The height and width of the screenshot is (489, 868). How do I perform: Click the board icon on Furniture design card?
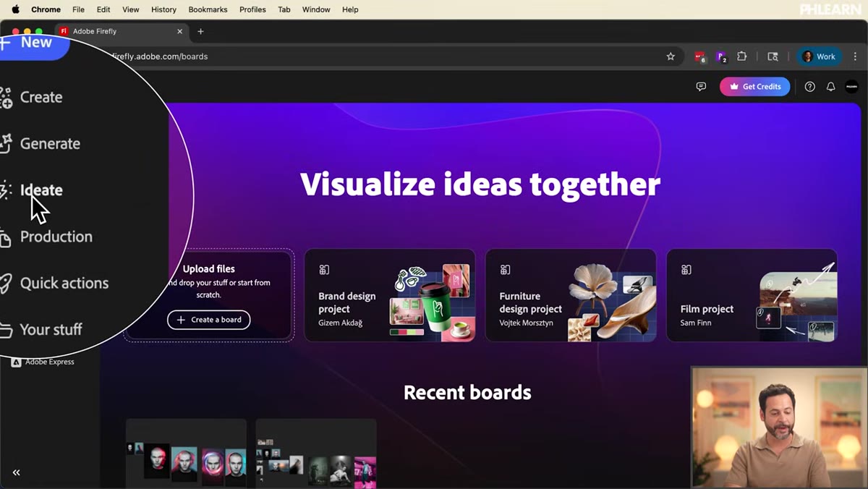coord(505,270)
